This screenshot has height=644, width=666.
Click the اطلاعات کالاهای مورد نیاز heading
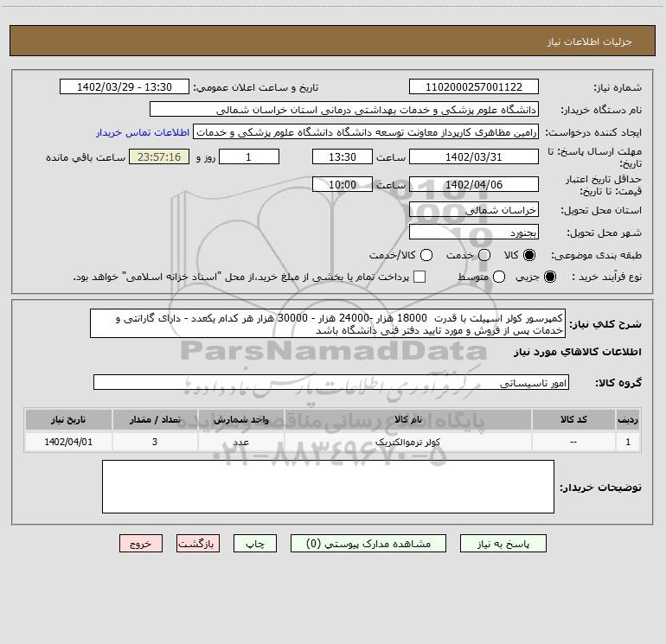tap(578, 353)
